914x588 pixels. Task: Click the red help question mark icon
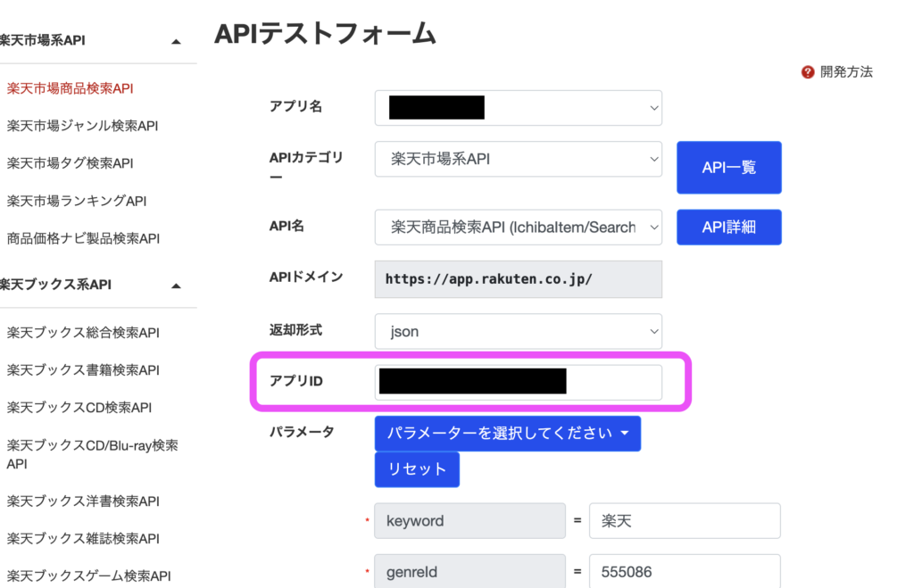808,72
